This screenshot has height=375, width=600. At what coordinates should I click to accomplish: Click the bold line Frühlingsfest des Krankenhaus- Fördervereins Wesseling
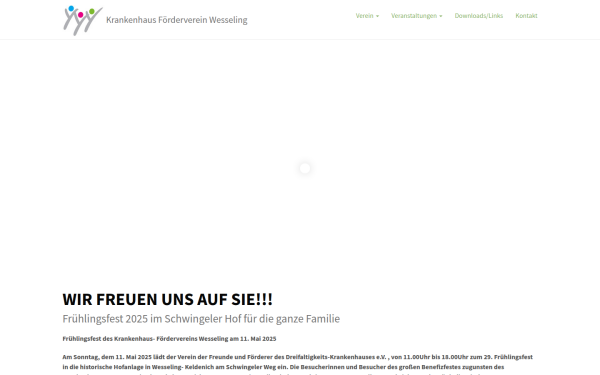[169, 339]
